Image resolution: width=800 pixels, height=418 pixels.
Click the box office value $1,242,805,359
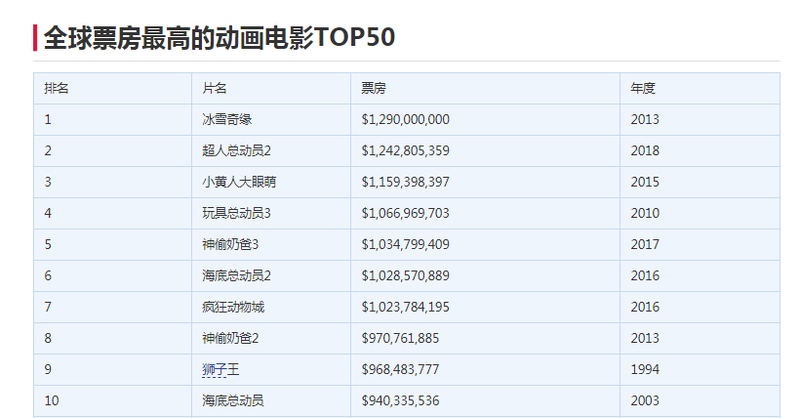tap(406, 151)
